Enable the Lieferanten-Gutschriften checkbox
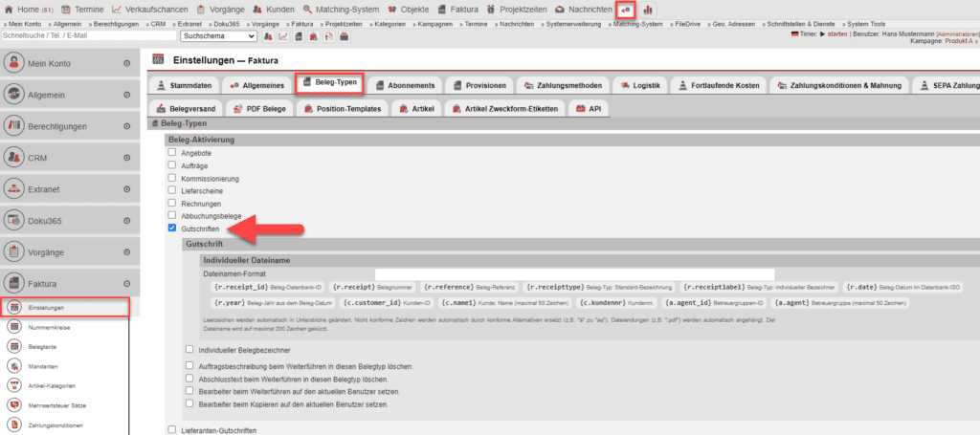 172,429
